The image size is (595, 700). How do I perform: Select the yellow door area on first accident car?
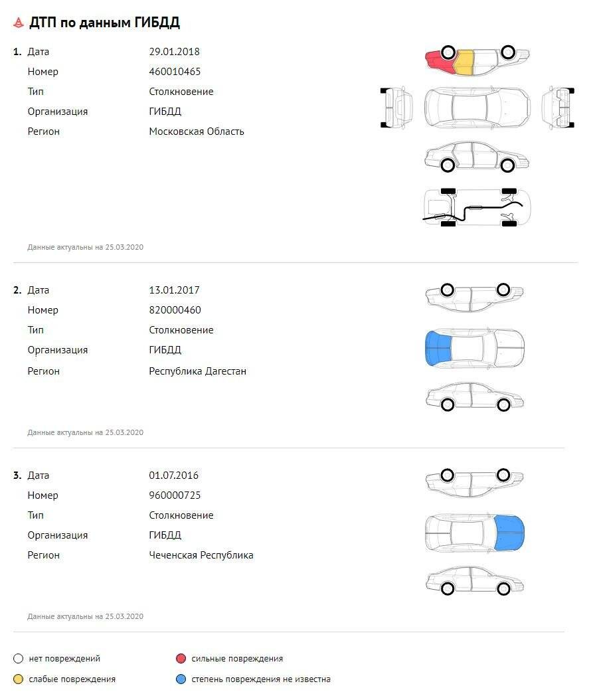(x=464, y=62)
